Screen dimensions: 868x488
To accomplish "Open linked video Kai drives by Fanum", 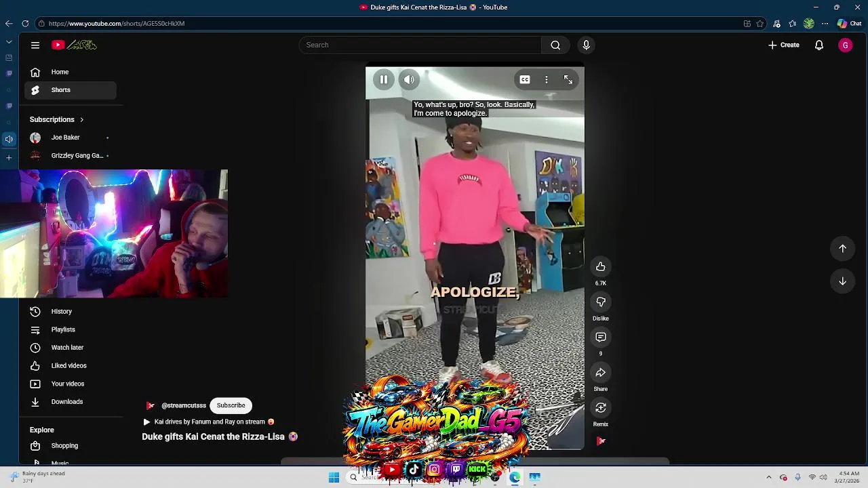I will click(210, 422).
